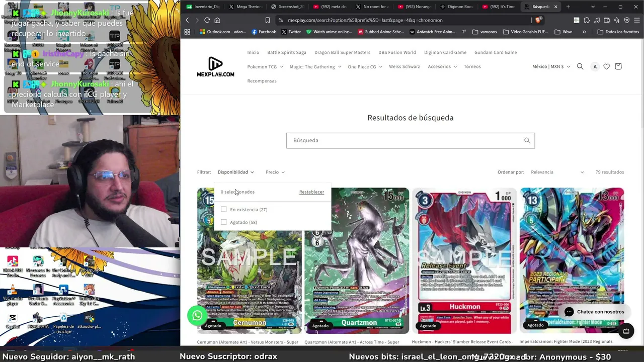Check the En existencia (27) filter
This screenshot has height=362, width=644.
coord(223,209)
